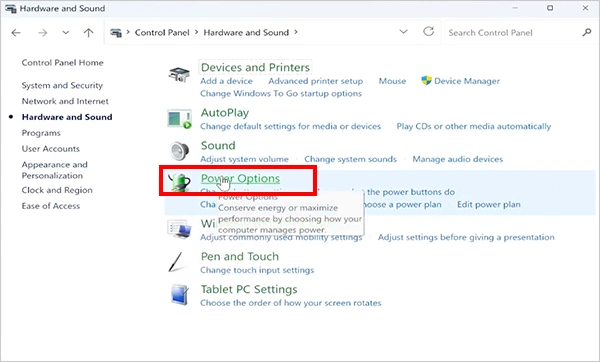Expand chevron after Control Panel breadcrumb
Screen dimensions: 600x362
click(196, 33)
